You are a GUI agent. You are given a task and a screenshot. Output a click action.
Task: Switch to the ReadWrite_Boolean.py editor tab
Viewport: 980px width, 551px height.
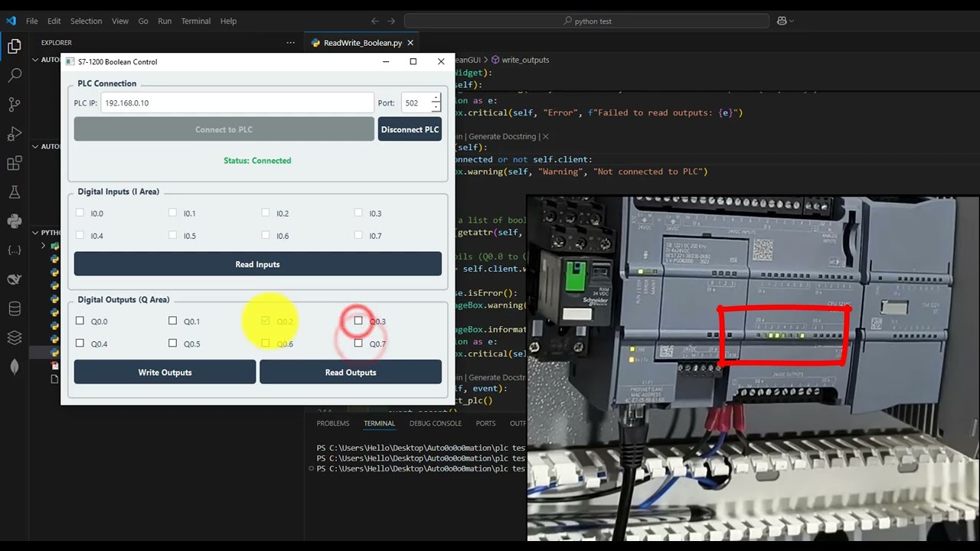[x=363, y=43]
